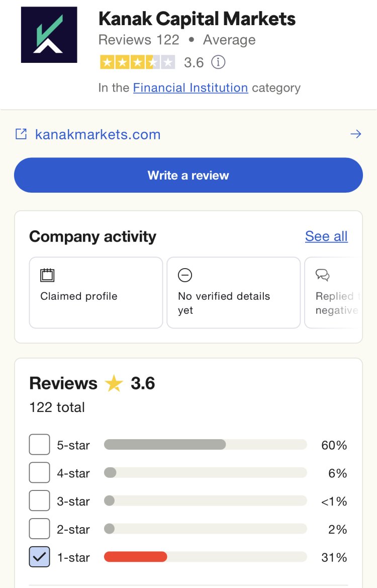This screenshot has width=377, height=588.
Task: Check the 5-star filter checkbox
Action: pos(39,445)
